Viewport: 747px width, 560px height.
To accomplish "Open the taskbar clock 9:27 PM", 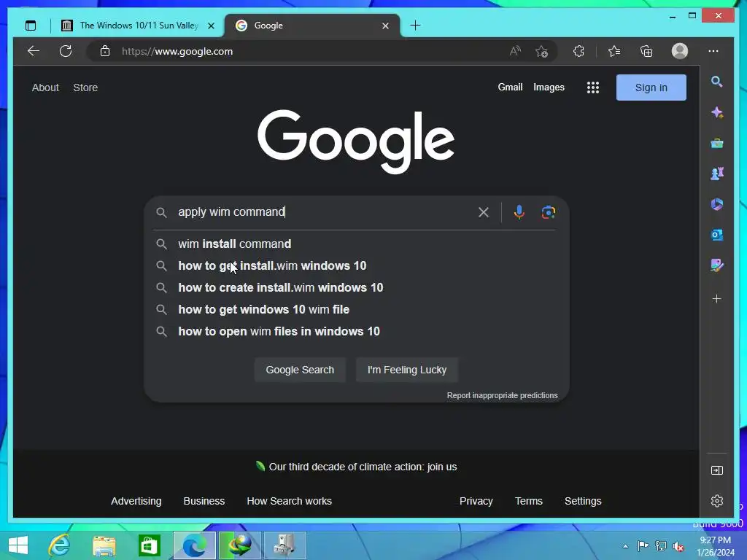I will pos(715,546).
